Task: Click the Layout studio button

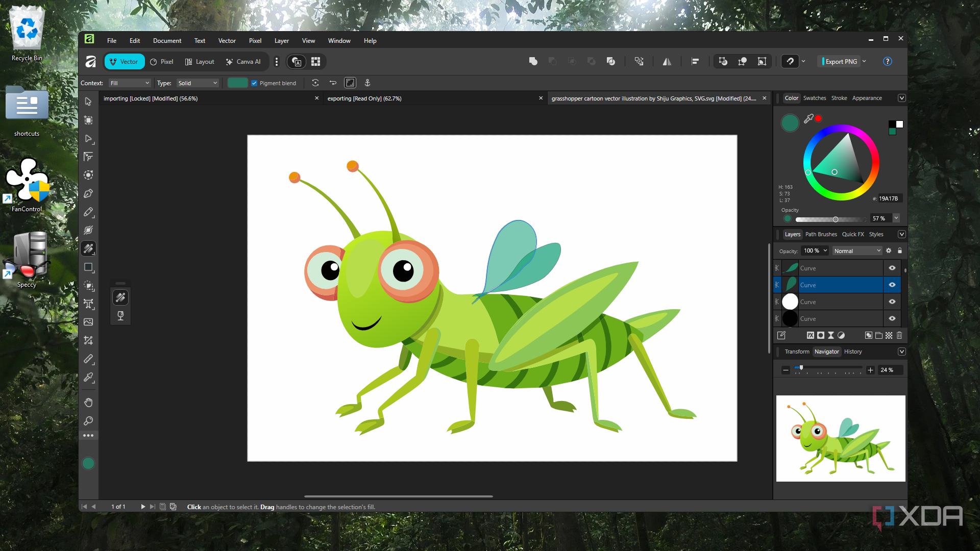Action: click(200, 62)
